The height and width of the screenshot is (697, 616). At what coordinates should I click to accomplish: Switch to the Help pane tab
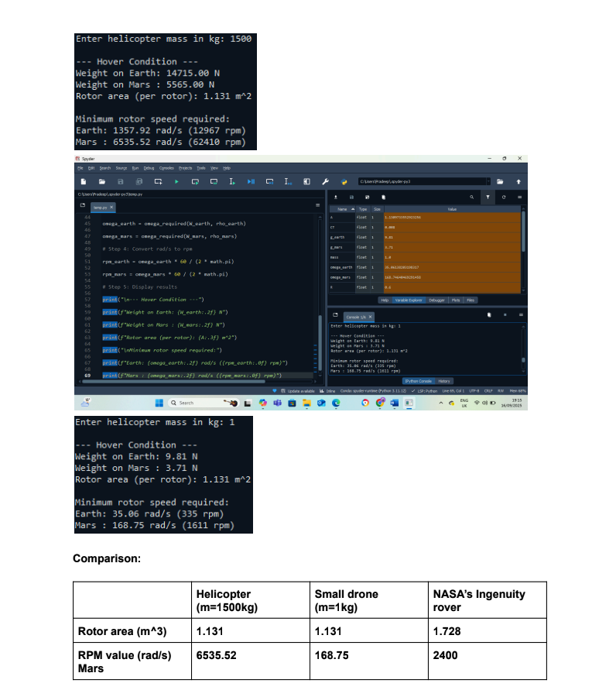point(385,300)
